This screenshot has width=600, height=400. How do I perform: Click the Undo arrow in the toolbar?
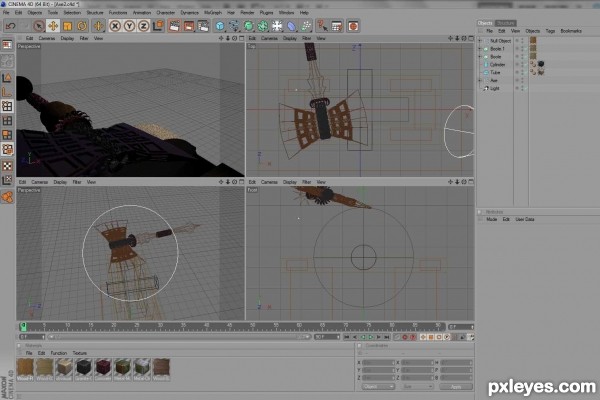coord(10,26)
